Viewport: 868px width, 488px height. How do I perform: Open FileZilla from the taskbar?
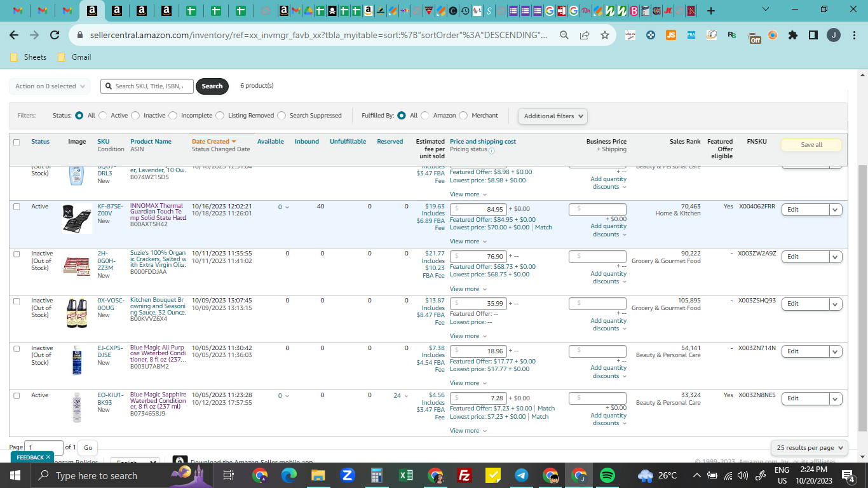(x=464, y=475)
